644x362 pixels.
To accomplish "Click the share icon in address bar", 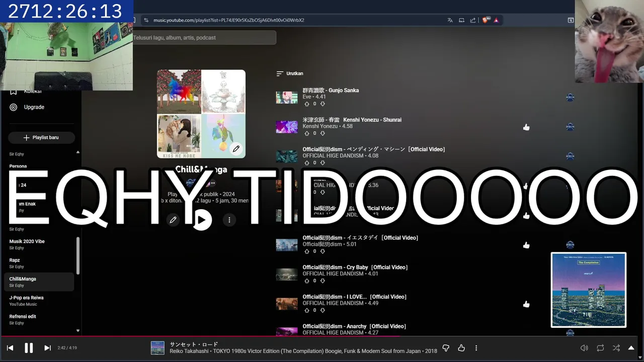I will [x=473, y=20].
